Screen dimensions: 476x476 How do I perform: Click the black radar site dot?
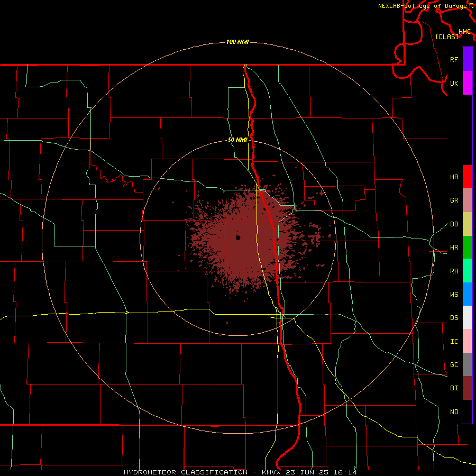click(238, 237)
